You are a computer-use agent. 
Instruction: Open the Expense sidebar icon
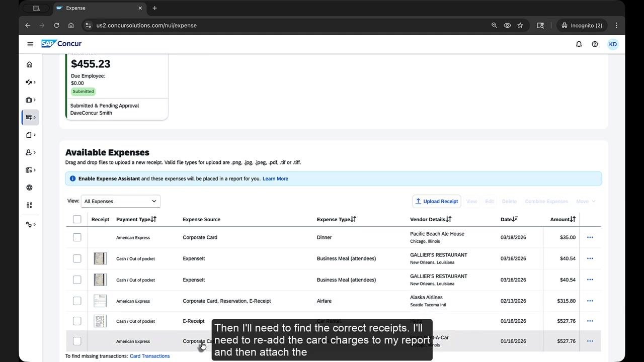(x=30, y=117)
